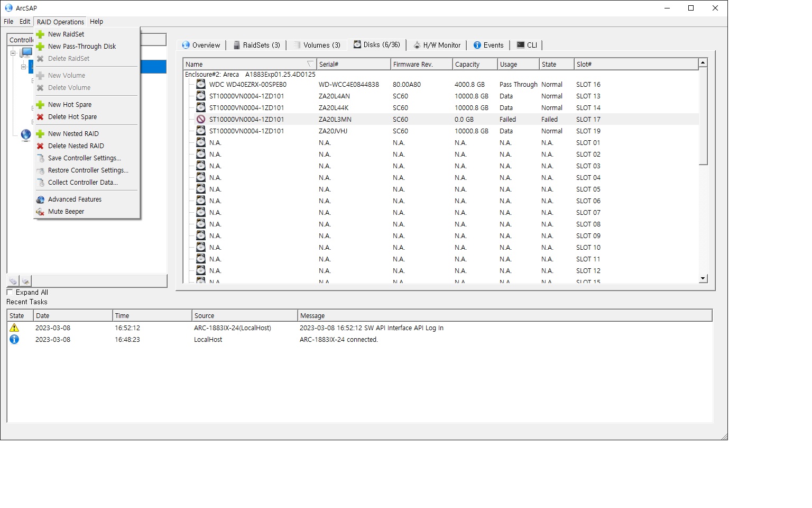This screenshot has height=508, width=812.
Task: Collapse the selected controller tree node
Action: [x=23, y=67]
